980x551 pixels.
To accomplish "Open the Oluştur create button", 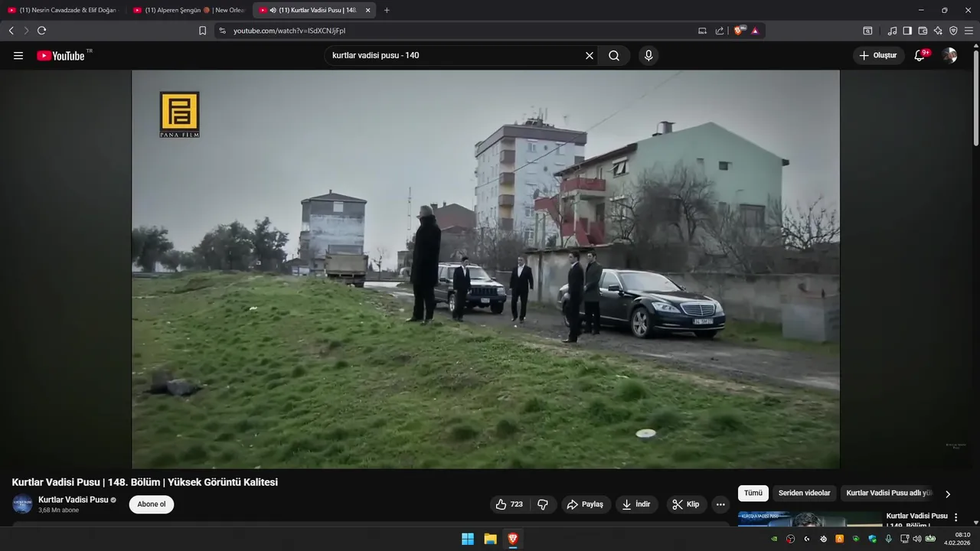I will [878, 56].
